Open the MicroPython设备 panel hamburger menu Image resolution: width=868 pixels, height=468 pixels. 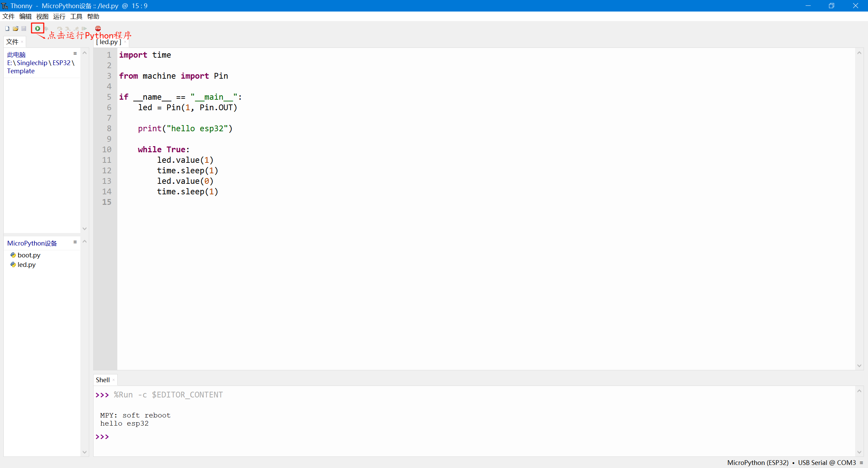(75, 242)
